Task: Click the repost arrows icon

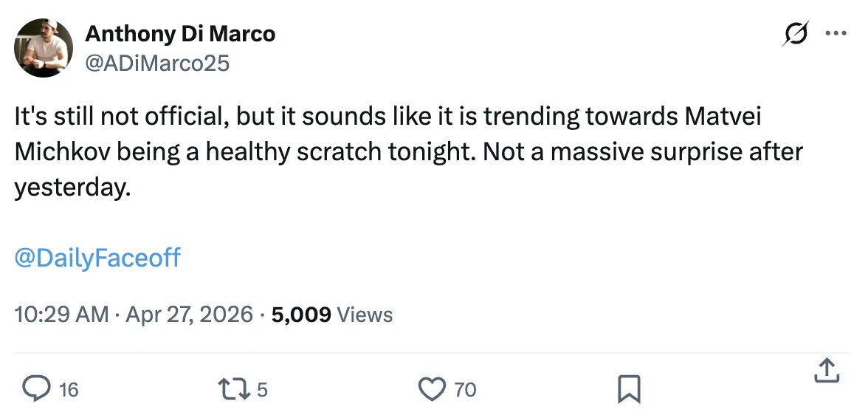Action: coord(233,388)
